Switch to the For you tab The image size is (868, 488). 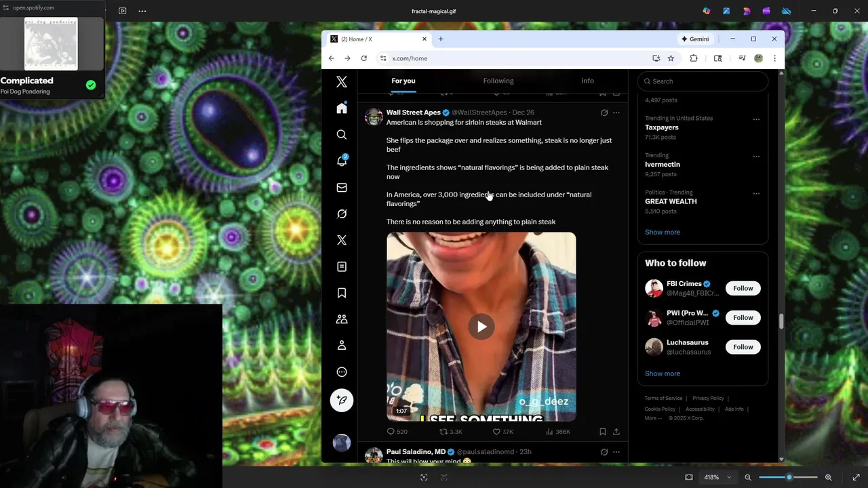[x=403, y=81]
